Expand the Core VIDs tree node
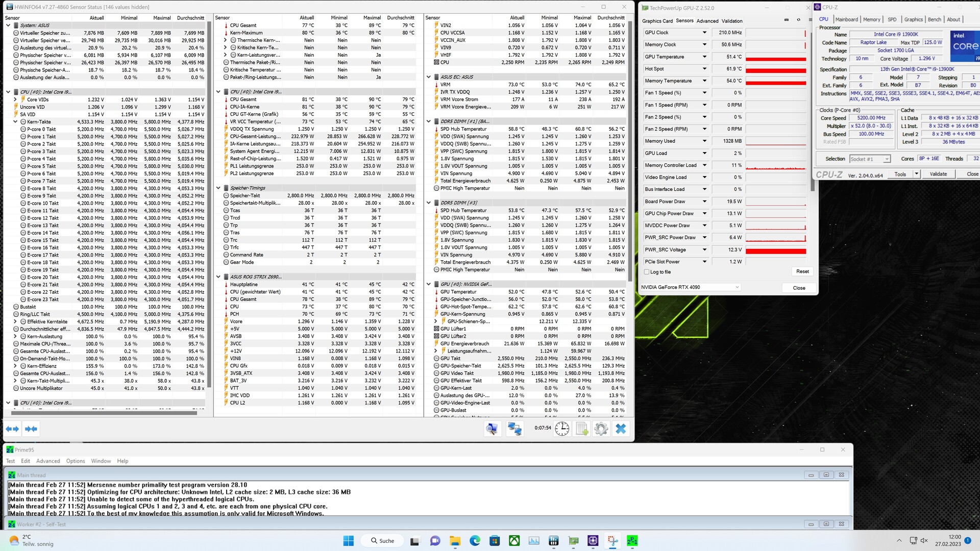Viewport: 980px width, 551px height. click(x=15, y=99)
